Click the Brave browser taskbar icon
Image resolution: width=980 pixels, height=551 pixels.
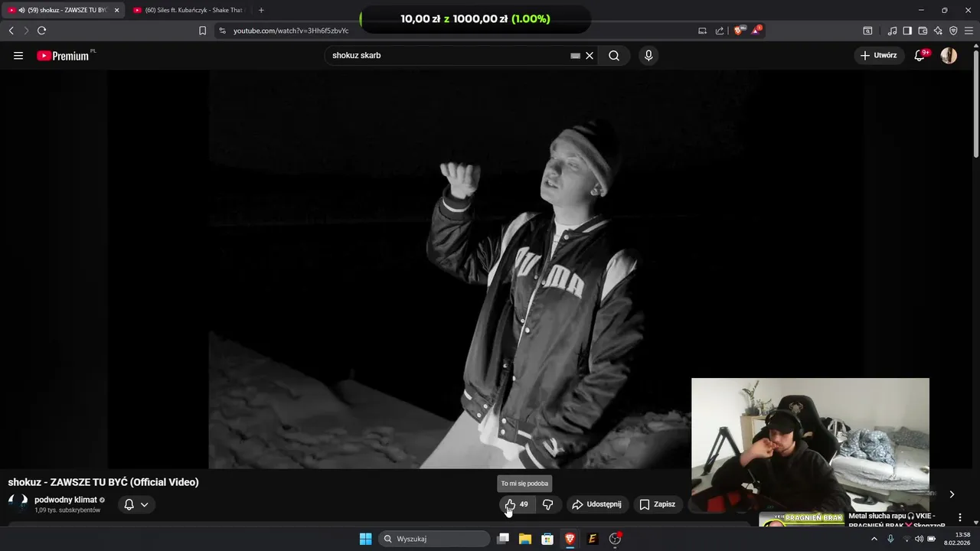(x=570, y=539)
